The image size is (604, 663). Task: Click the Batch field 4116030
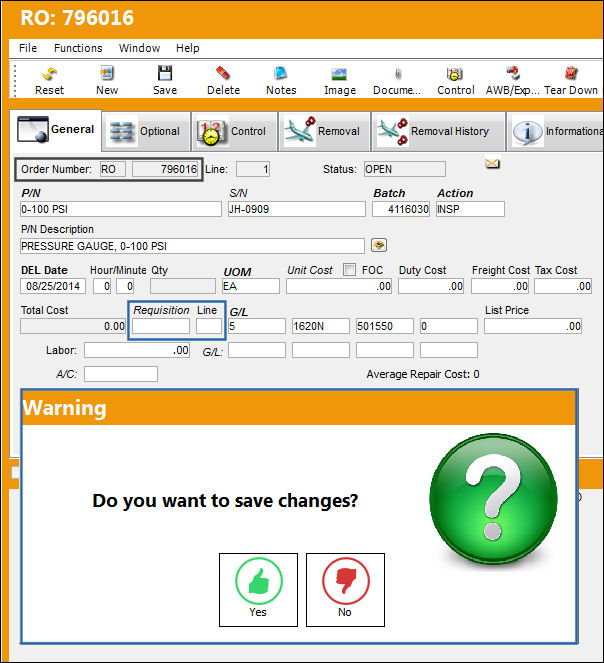click(401, 209)
